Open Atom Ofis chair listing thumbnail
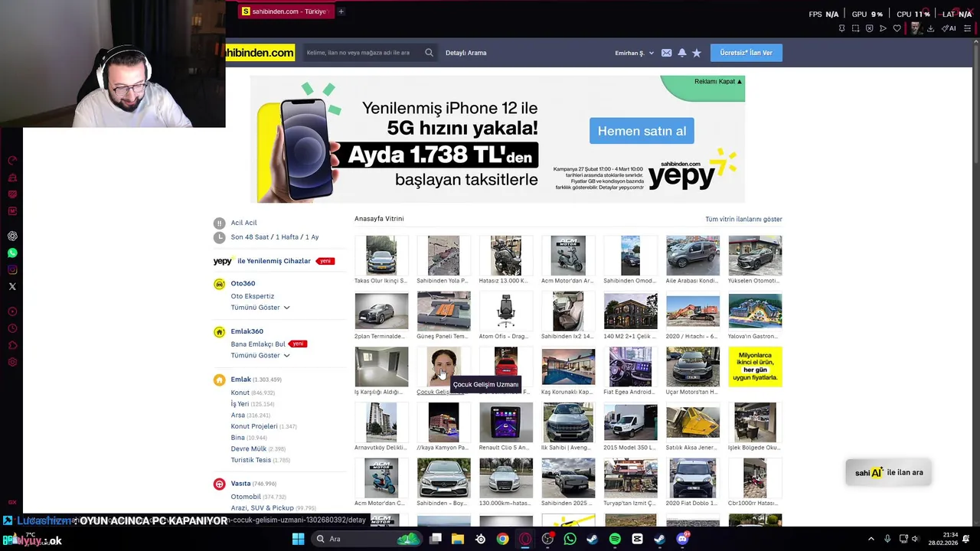Screen dimensions: 980x551 click(505, 311)
